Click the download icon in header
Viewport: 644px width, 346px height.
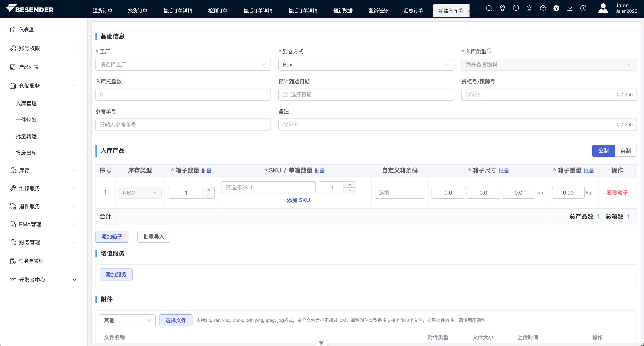click(570, 8)
